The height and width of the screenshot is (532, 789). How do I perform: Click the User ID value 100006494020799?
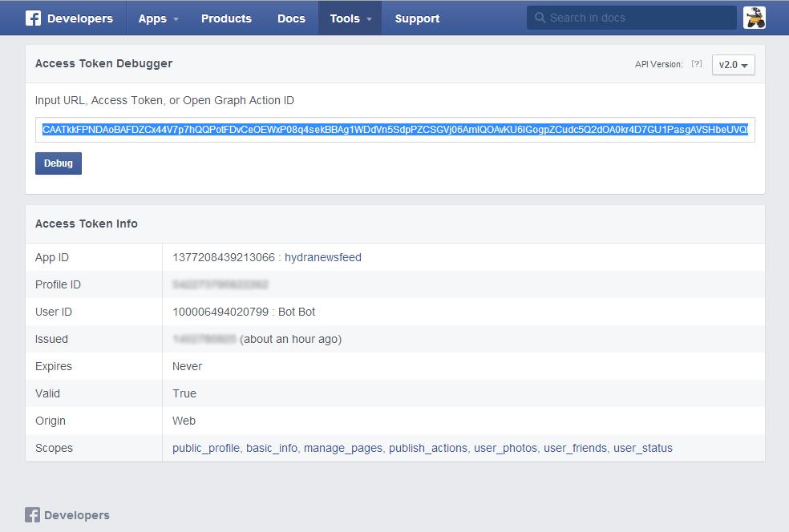[x=221, y=312]
